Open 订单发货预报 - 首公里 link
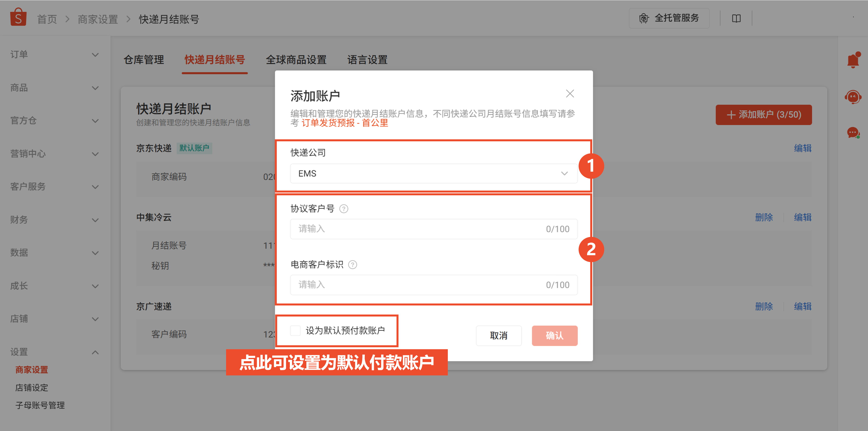Viewport: 868px width, 431px height. point(345,123)
